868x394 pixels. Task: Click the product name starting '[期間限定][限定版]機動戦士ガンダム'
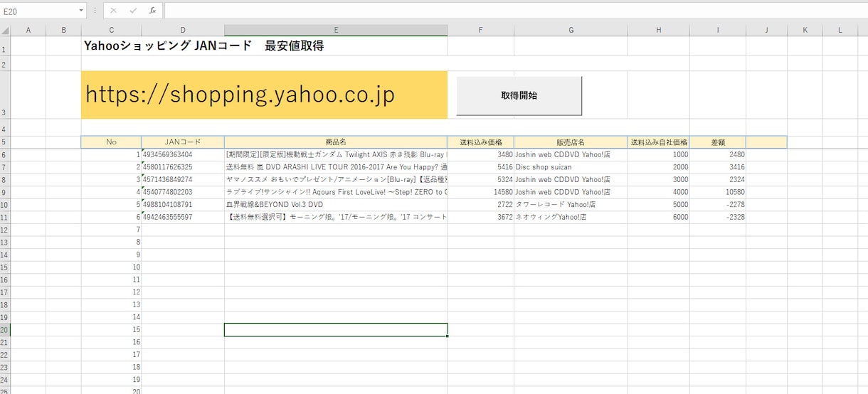coord(336,154)
